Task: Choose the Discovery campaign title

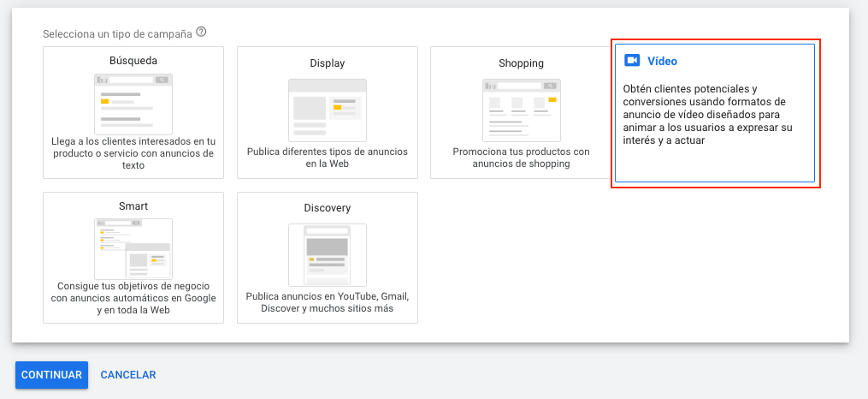Action: (x=328, y=208)
